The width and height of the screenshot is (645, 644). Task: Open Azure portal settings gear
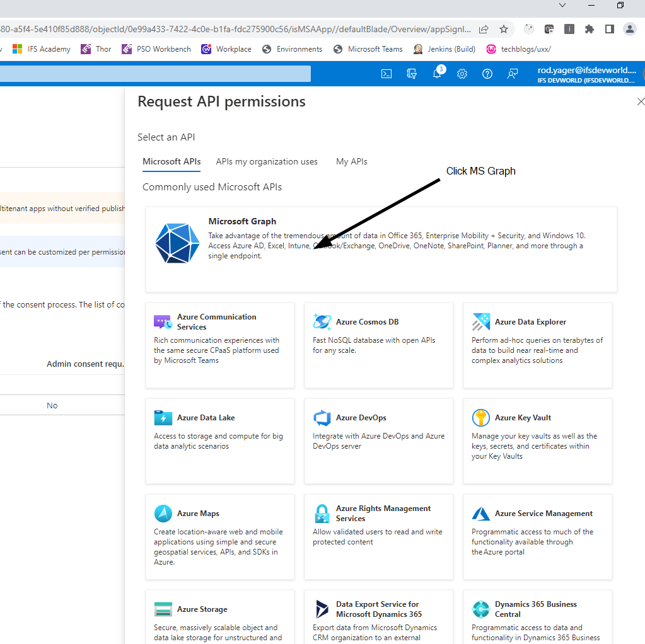pyautogui.click(x=462, y=74)
